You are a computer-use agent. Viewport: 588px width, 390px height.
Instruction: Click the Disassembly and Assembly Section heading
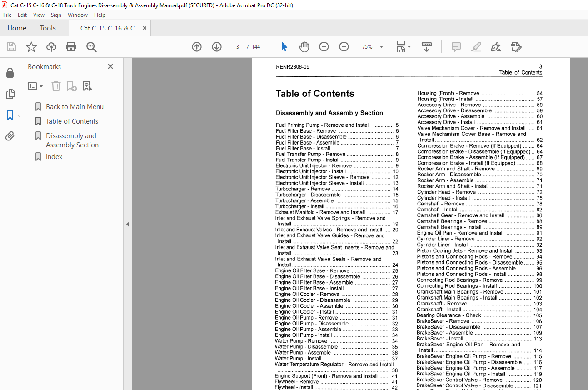(329, 113)
